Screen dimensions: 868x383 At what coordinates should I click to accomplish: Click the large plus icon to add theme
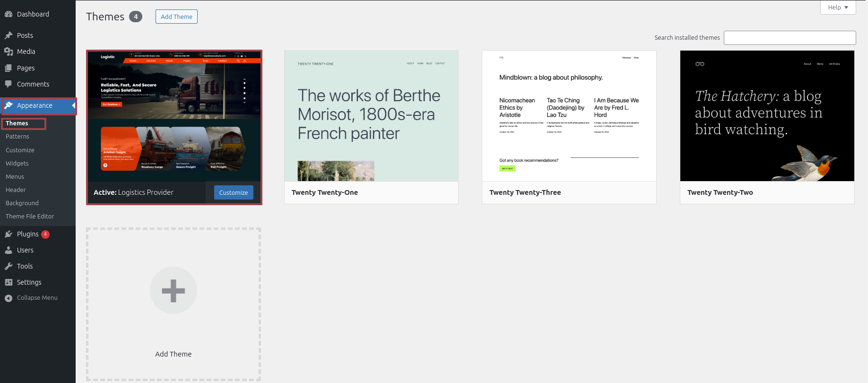[x=174, y=290]
